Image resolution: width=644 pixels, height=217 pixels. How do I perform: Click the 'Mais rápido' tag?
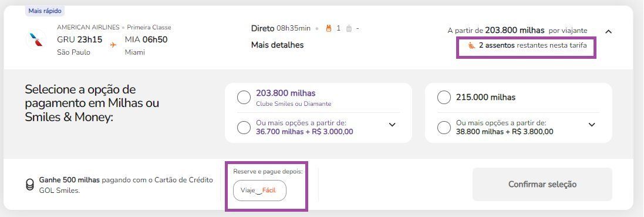click(45, 11)
